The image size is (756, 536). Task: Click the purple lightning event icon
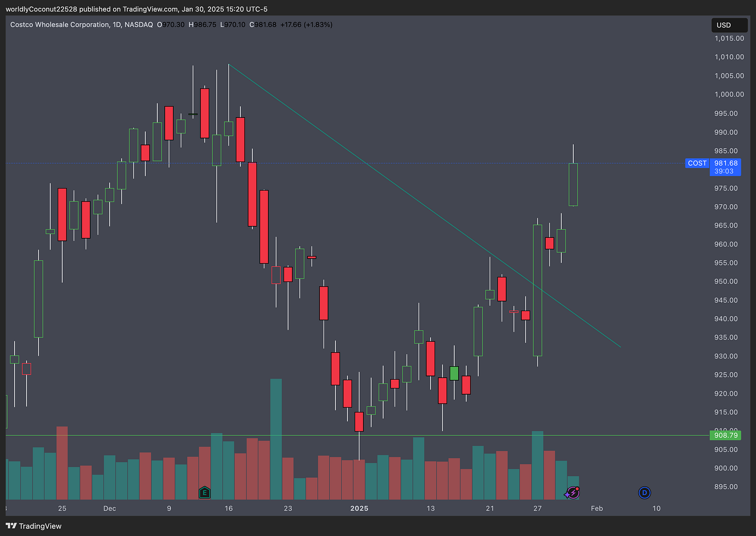[573, 492]
